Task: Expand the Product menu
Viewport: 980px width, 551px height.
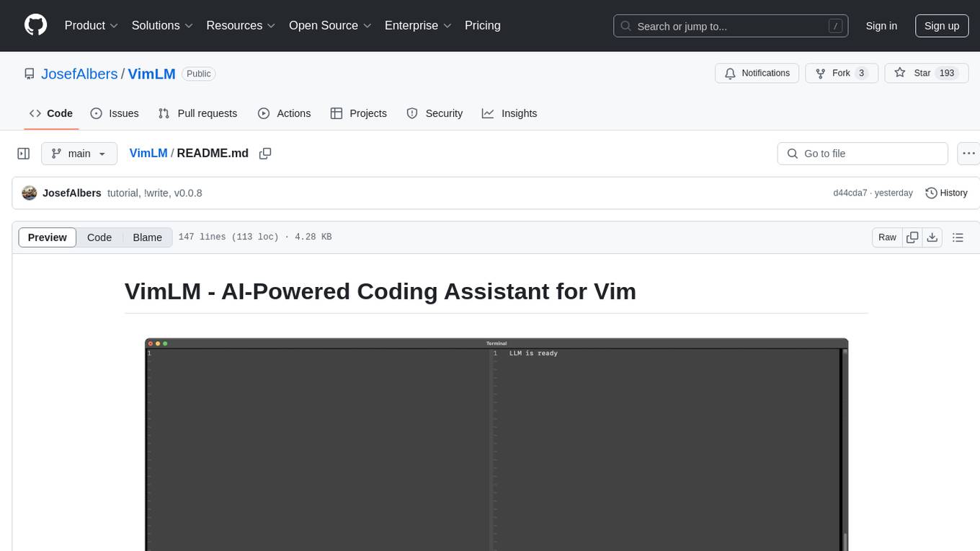Action: point(92,25)
